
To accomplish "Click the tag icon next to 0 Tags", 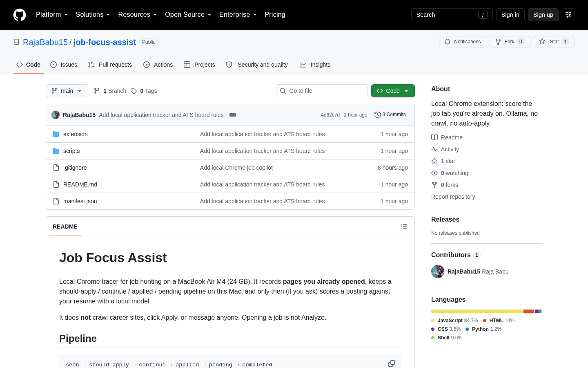I will (134, 91).
